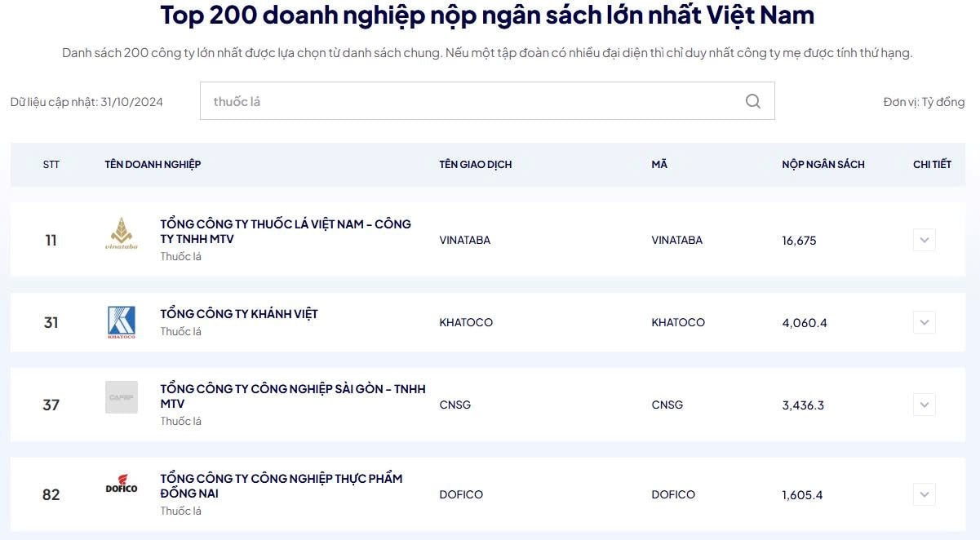Show details for the Dofico row
980x540 pixels.
click(x=924, y=494)
